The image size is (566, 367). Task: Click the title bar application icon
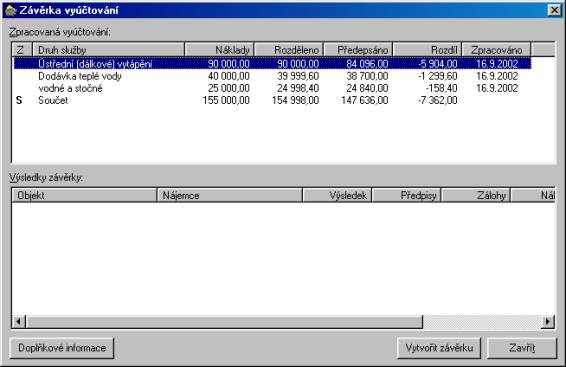tap(11, 10)
